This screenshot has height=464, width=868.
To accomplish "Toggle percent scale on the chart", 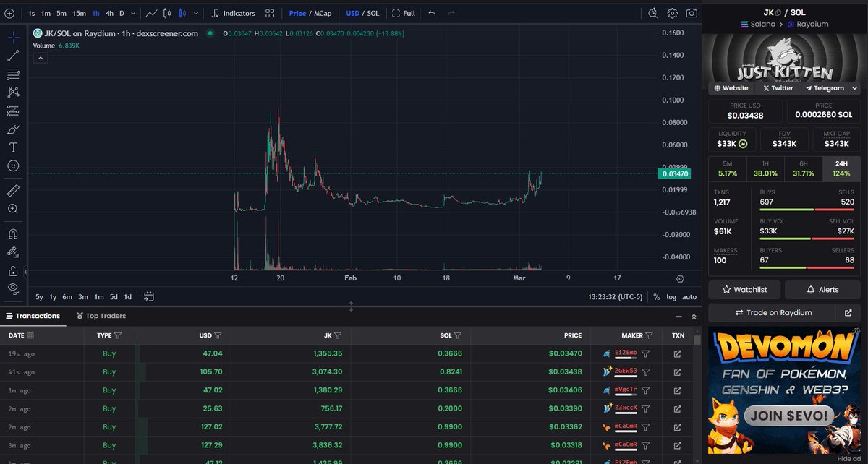I will point(656,296).
